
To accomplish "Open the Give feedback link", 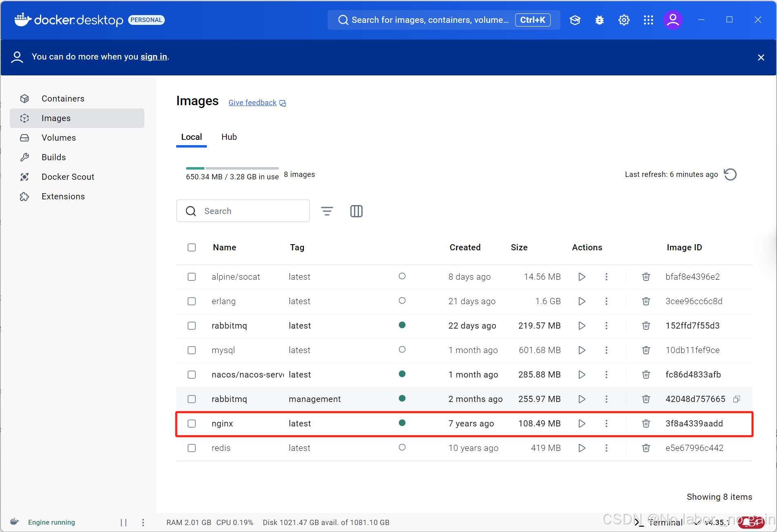I will (252, 102).
